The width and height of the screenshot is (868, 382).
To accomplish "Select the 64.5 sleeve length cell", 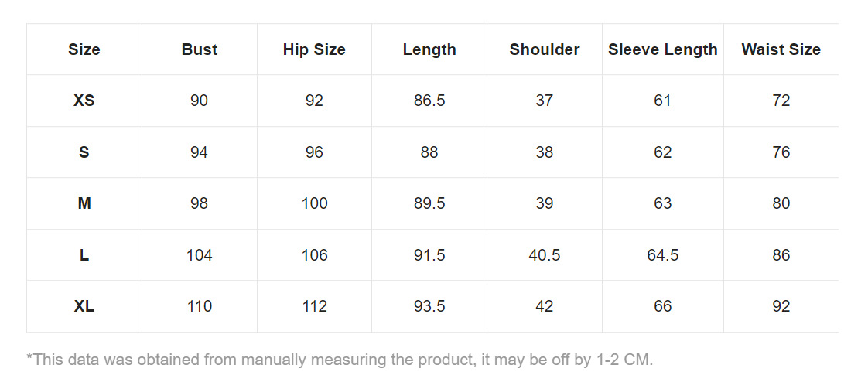I will pyautogui.click(x=663, y=255).
